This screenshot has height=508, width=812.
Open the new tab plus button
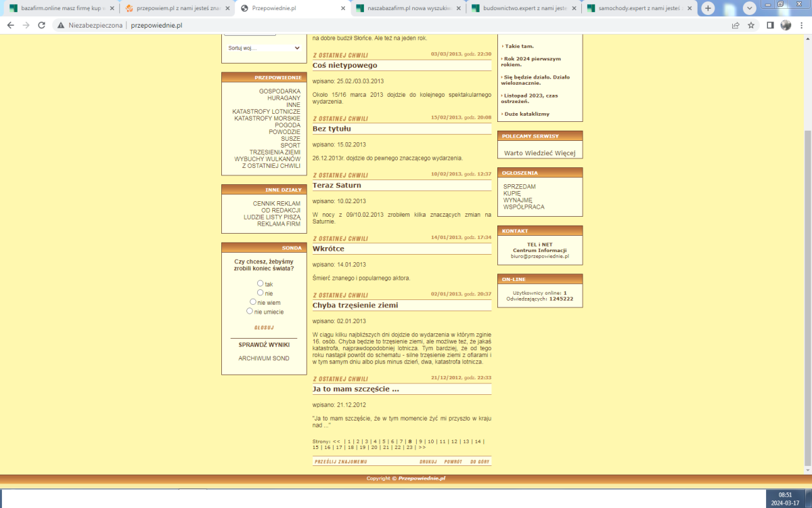point(708,8)
